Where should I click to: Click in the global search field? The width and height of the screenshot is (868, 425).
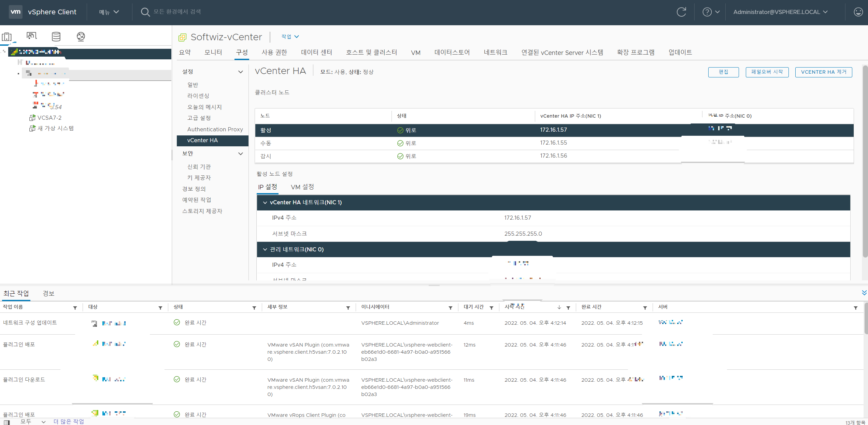[x=177, y=12]
